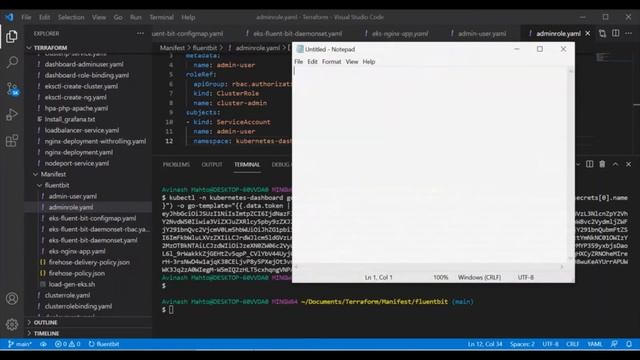This screenshot has height=360, width=640.
Task: Open the View menu in Notepad
Action: tap(351, 62)
